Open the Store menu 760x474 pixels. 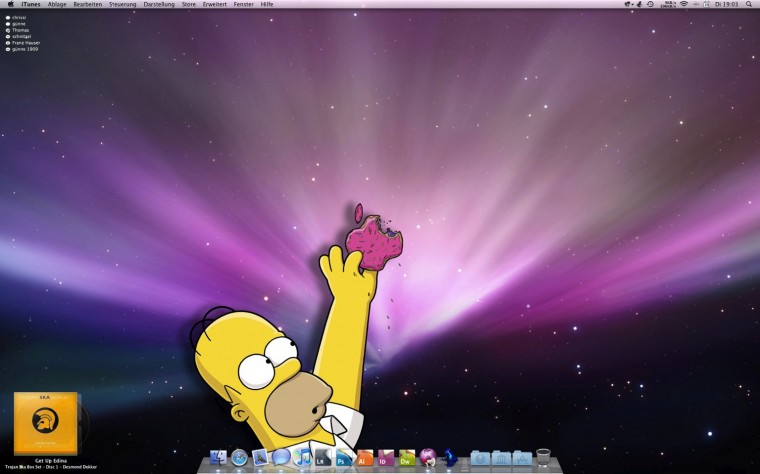(189, 4)
